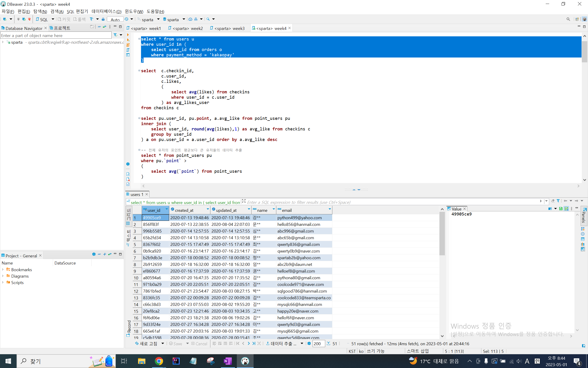The image size is (588, 368).
Task: Open the 파일(F) menu
Action: pyautogui.click(x=8, y=11)
